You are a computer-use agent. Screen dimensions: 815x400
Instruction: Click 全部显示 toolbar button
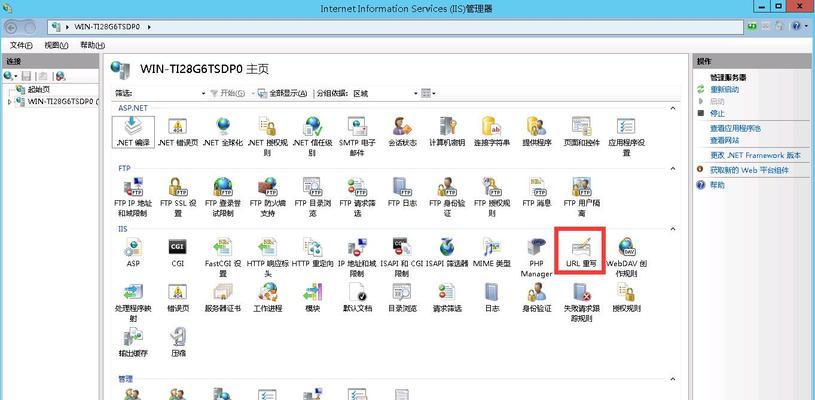[283, 94]
